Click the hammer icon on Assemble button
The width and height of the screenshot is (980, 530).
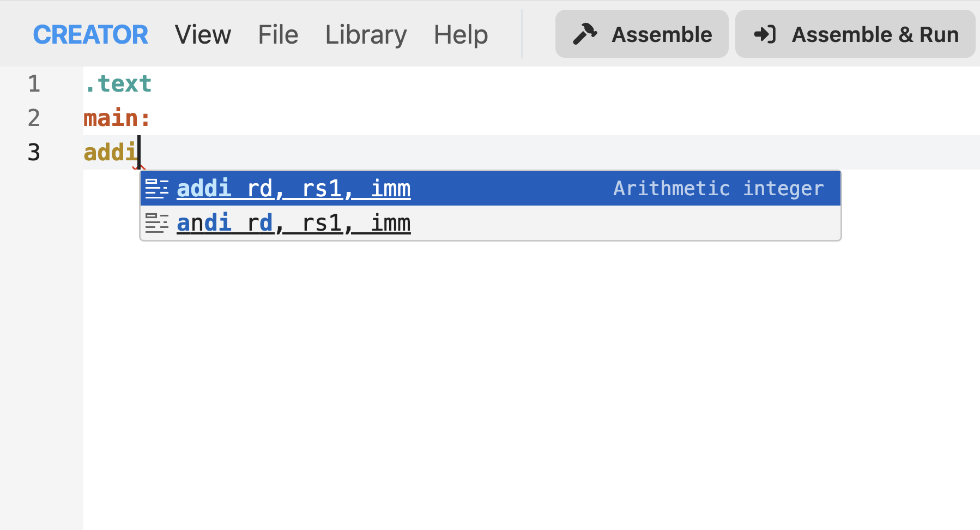point(583,34)
